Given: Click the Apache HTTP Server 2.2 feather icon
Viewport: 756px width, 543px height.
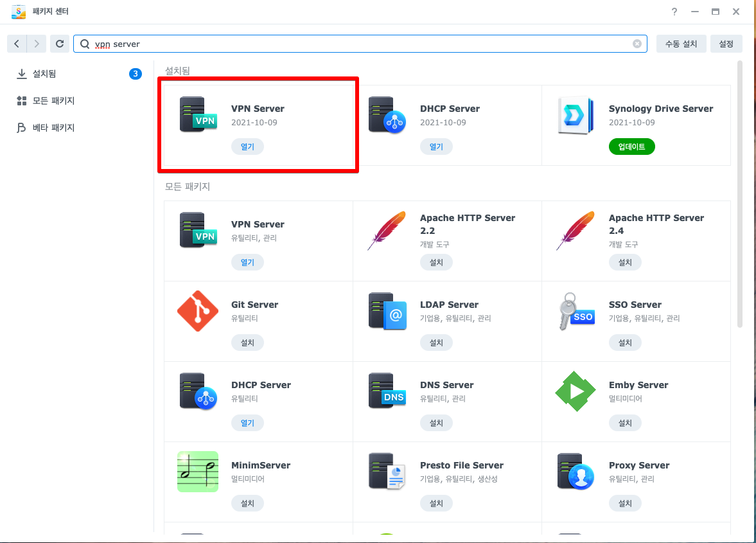Looking at the screenshot, I should 387,230.
